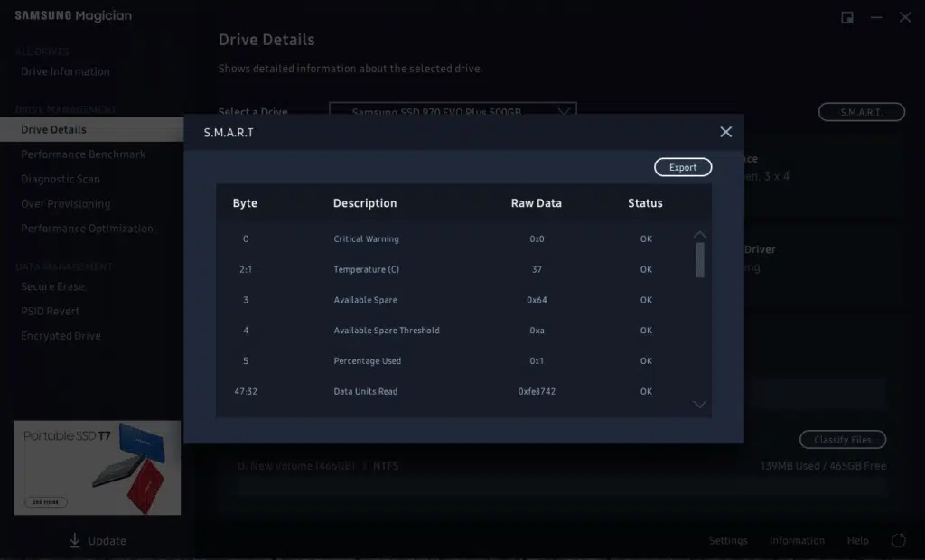The height and width of the screenshot is (560, 925).
Task: Click the refresh icon at bottom right
Action: 899,540
